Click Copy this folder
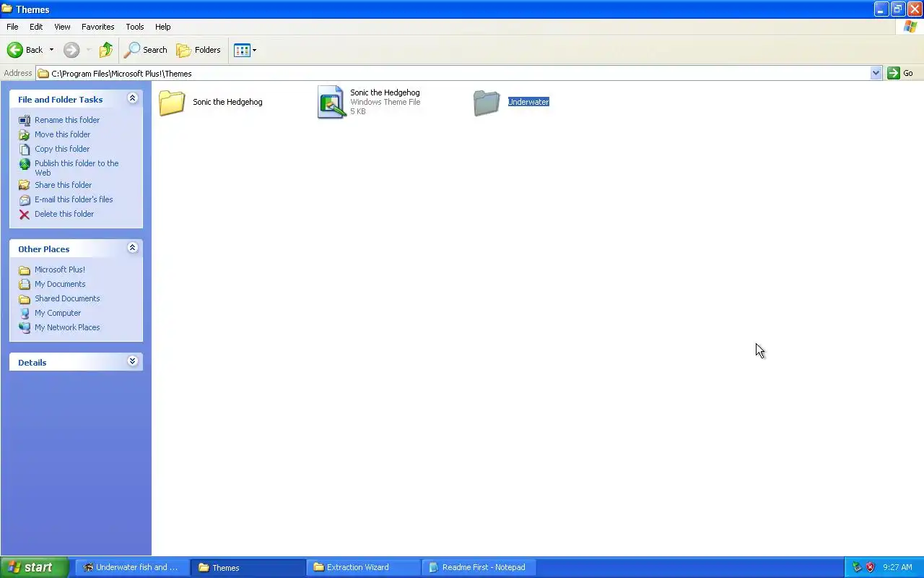Image resolution: width=924 pixels, height=578 pixels. click(62, 149)
